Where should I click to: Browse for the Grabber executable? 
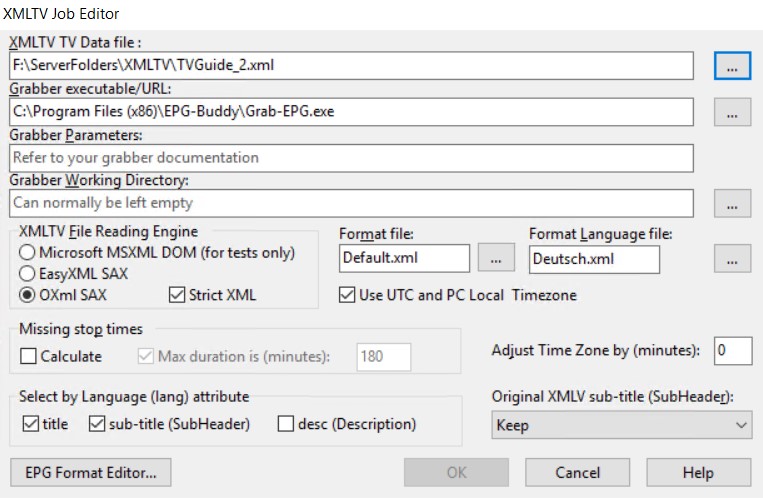point(732,112)
